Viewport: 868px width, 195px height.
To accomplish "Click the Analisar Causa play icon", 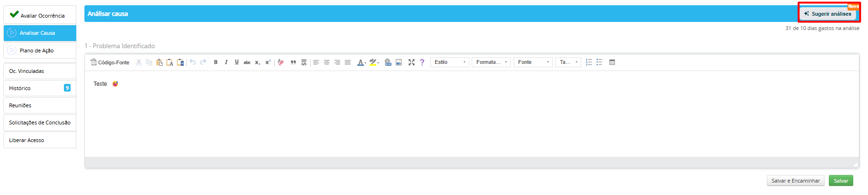I will [12, 33].
